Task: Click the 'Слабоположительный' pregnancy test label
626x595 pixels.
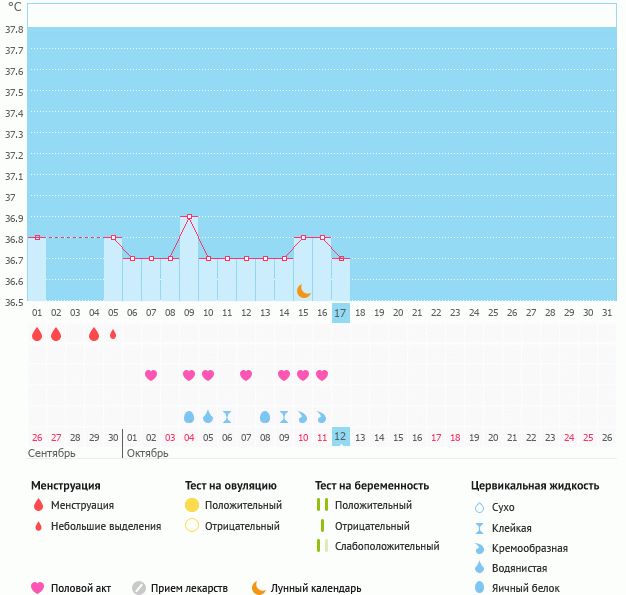Action: pyautogui.click(x=388, y=546)
